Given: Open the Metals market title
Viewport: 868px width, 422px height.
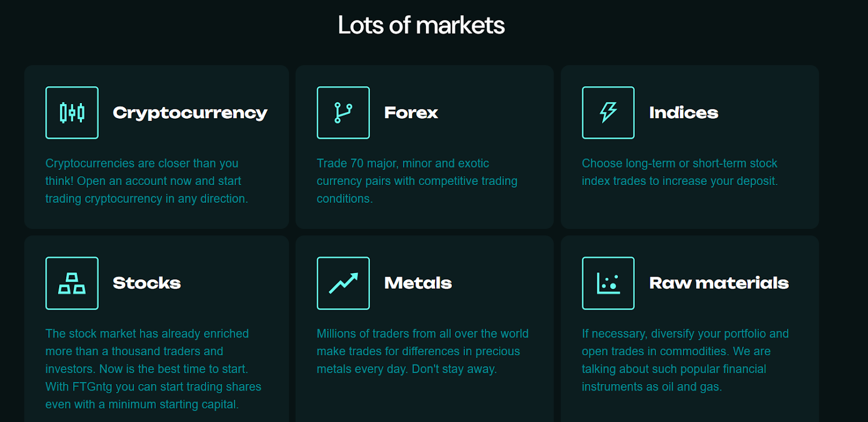Looking at the screenshot, I should click(418, 283).
